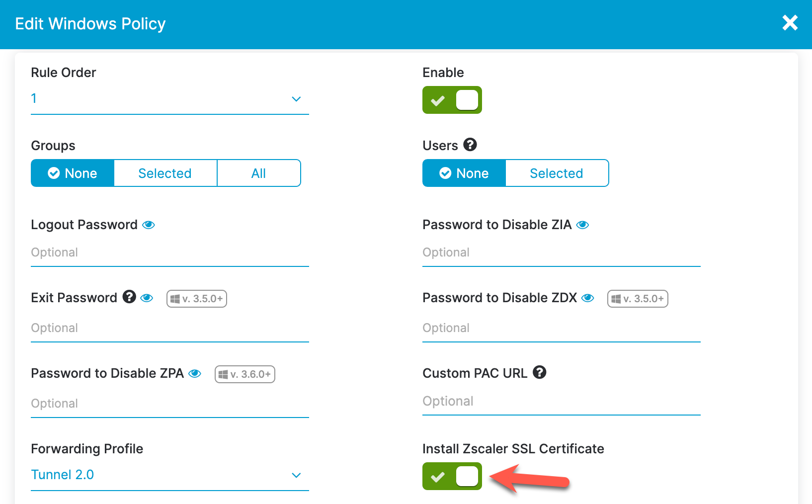Click the Custom PAC URL help icon

pos(540,372)
